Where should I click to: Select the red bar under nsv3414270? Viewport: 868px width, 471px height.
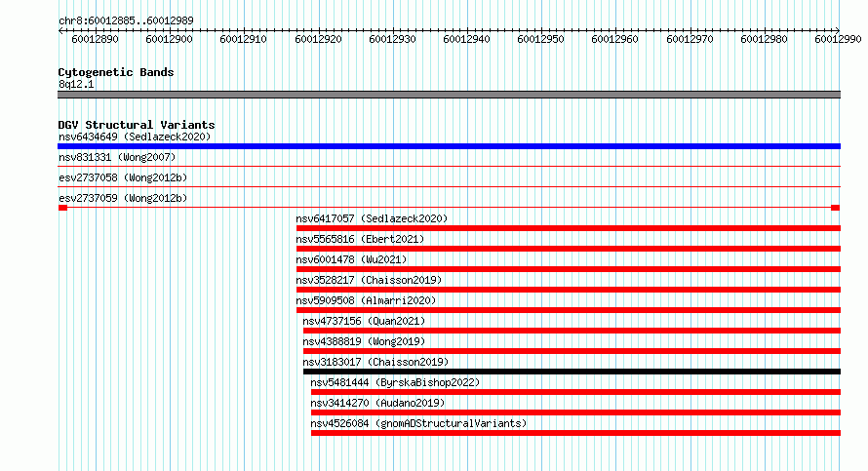575,412
